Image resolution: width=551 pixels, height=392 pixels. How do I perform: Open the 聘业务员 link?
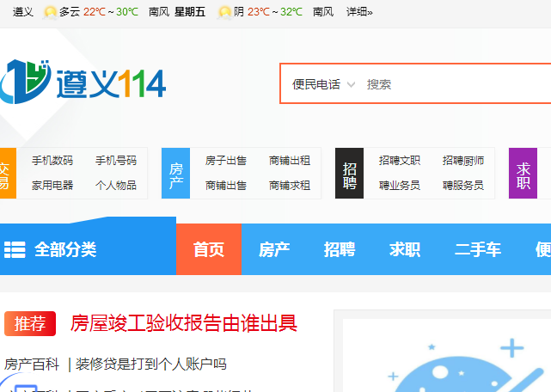(400, 186)
